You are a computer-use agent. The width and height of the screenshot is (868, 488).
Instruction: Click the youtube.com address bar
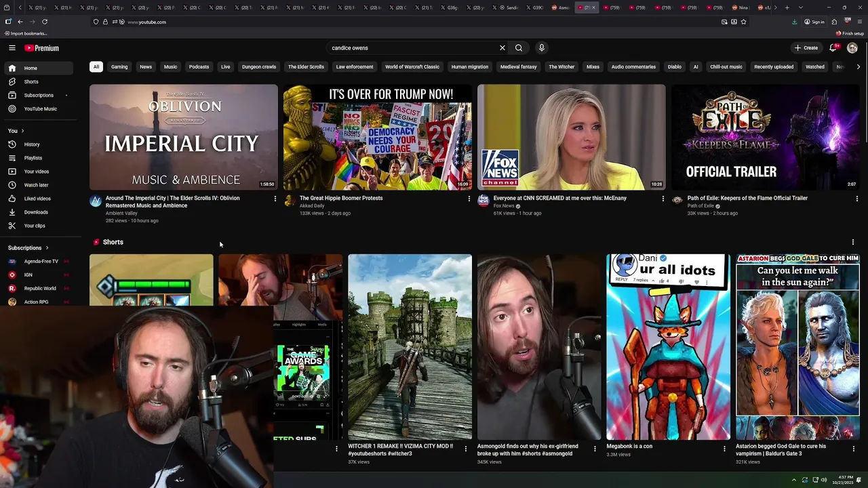pos(407,22)
